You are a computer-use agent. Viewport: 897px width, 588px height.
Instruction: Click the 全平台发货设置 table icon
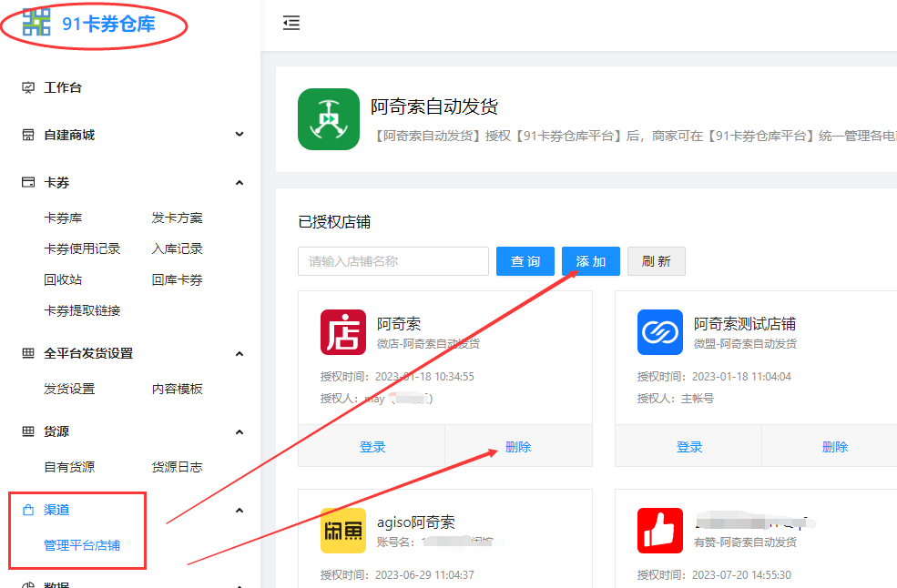28,353
